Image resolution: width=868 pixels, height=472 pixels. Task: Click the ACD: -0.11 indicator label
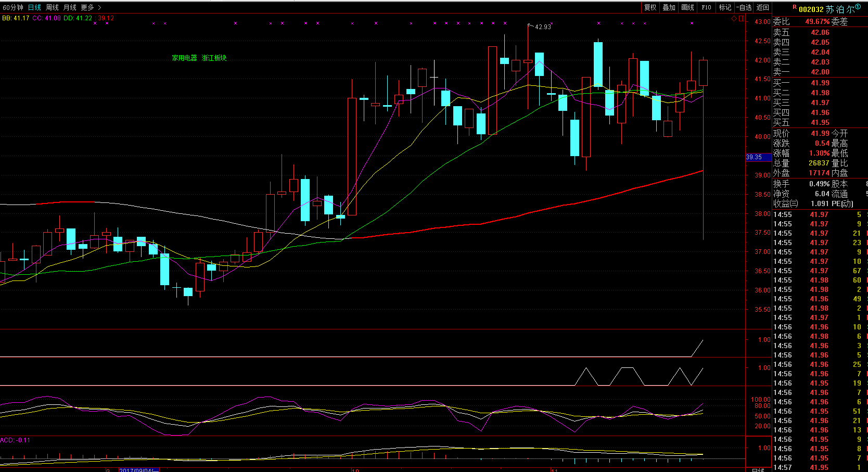(x=15, y=440)
